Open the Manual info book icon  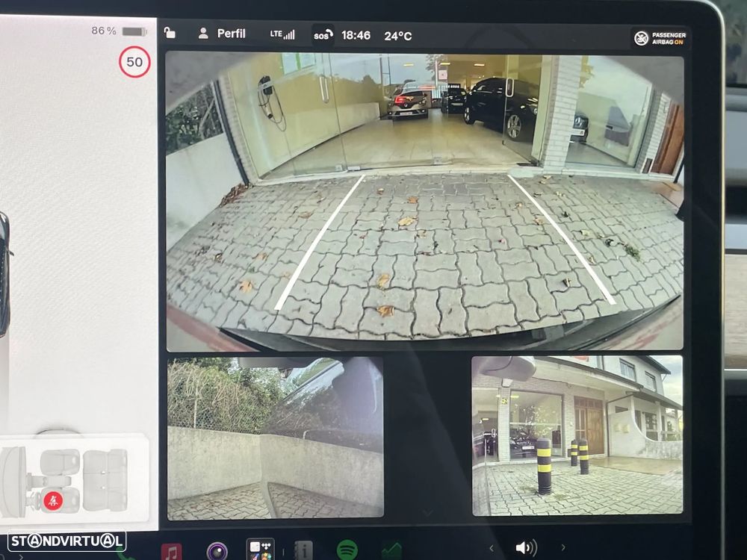coord(303,550)
